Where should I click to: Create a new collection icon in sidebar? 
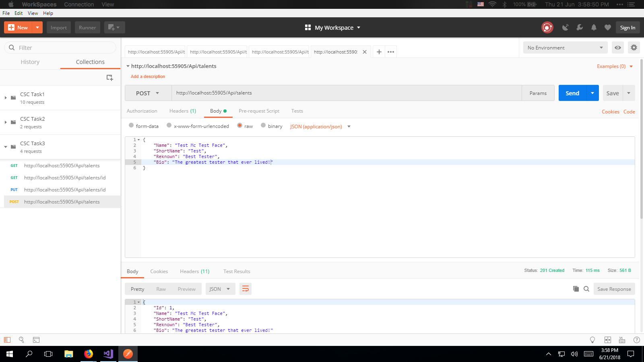109,78
